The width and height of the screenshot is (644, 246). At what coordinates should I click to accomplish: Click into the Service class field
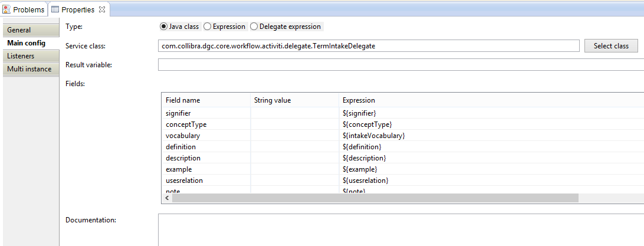[x=369, y=46]
